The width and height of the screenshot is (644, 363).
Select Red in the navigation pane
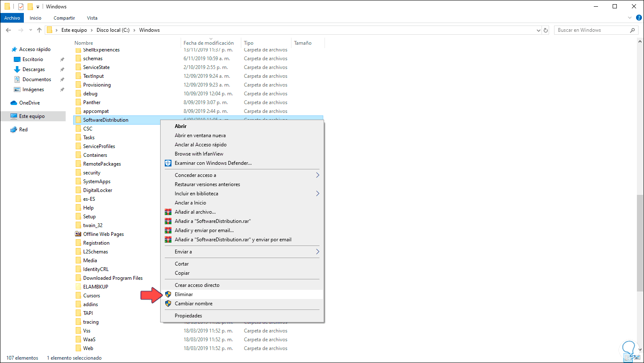(23, 130)
